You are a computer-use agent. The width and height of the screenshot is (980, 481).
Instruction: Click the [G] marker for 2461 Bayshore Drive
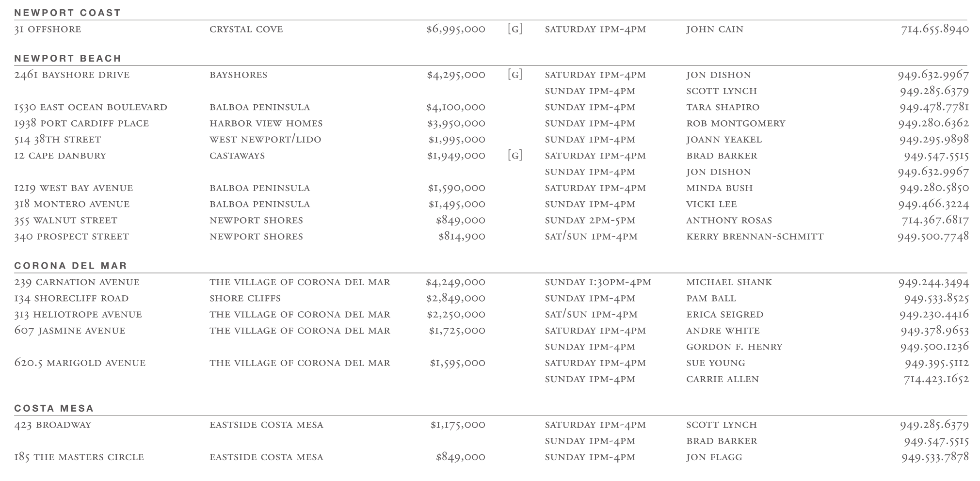pos(514,75)
